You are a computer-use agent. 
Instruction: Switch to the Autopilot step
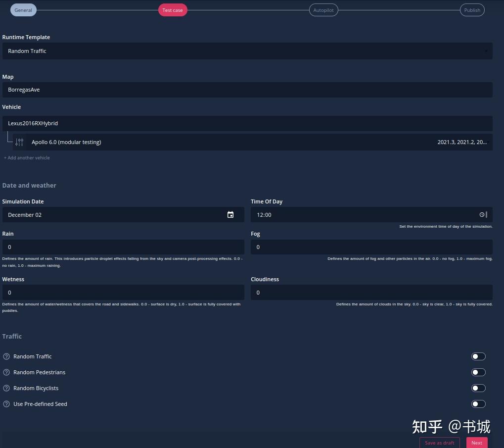[x=323, y=10]
